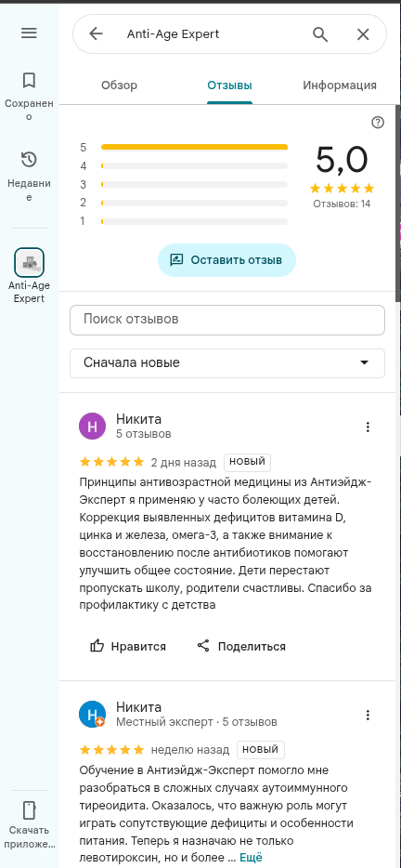Click the stars of the неделю назад review
Screen dimensions: 401x868
pos(111,750)
